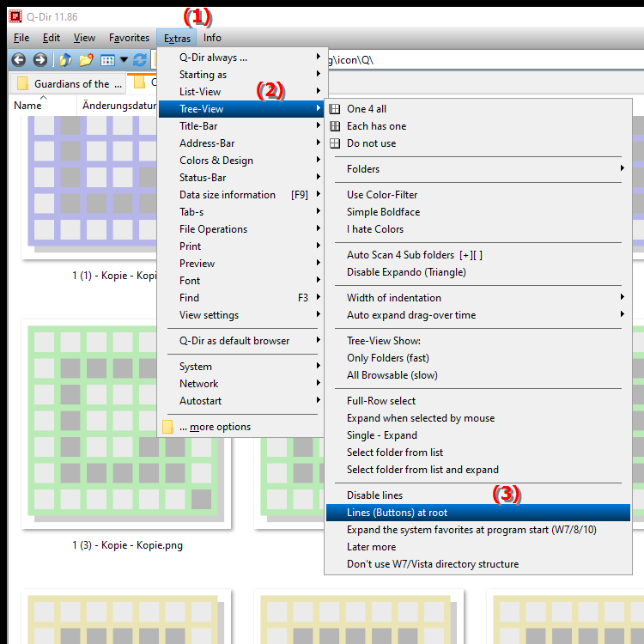Toggle Expand the system favorites at program start
This screenshot has height=644, width=644.
coord(478,530)
